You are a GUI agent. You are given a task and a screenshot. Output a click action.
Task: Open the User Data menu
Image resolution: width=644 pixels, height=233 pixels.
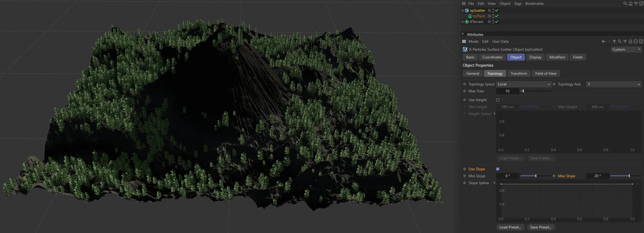(500, 41)
